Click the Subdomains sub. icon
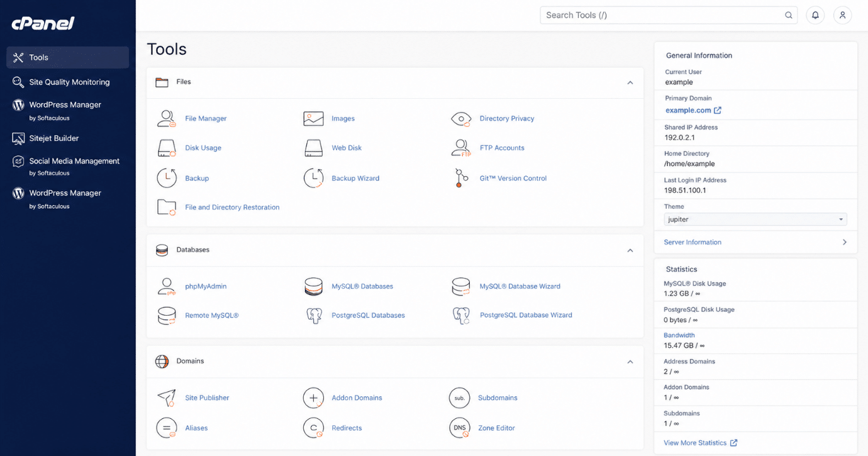868x456 pixels. 460,398
